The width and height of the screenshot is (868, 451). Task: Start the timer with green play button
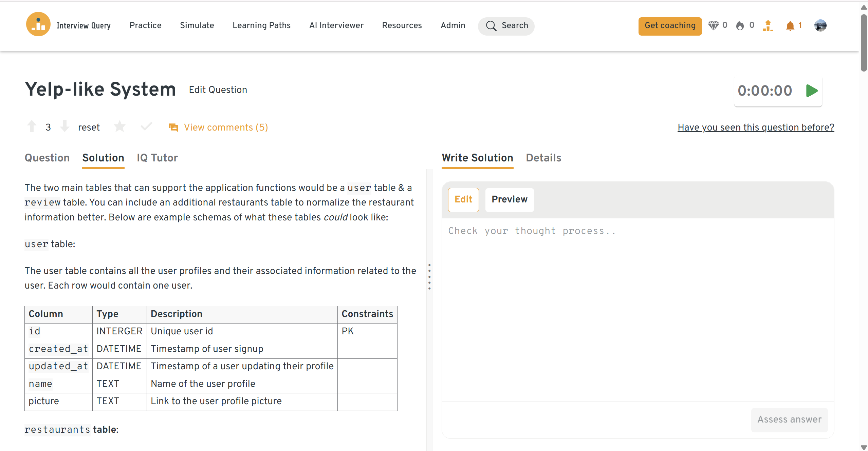812,91
